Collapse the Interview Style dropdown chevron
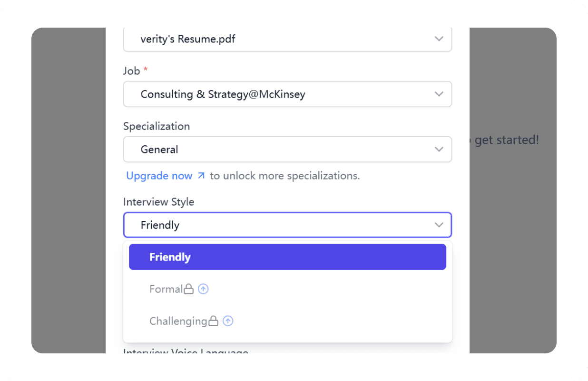Screen dimensions: 588x381 click(439, 225)
